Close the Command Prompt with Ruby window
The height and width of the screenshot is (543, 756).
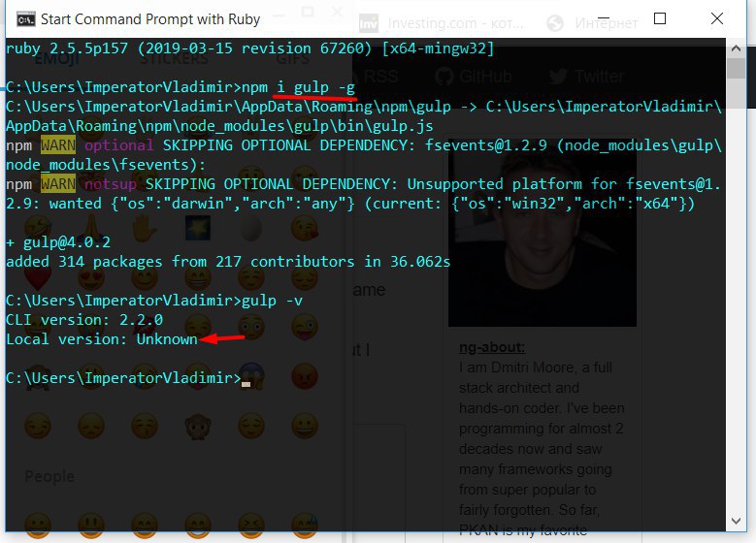tap(716, 18)
